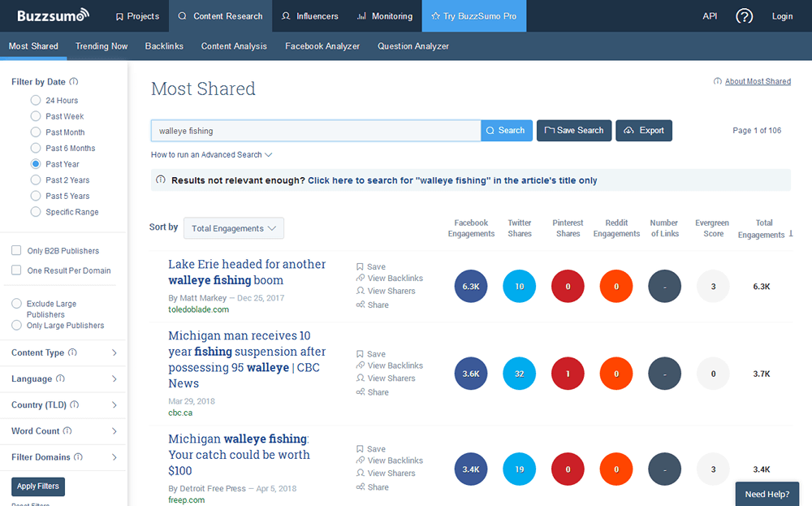Click Facebook engagements circle 3.4K for Detroit article

471,469
